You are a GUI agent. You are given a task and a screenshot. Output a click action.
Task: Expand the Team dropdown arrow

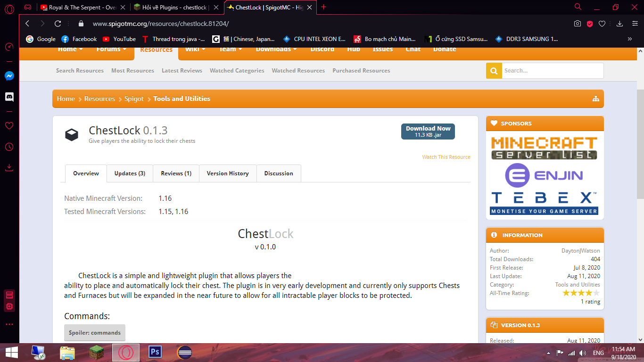point(240,49)
